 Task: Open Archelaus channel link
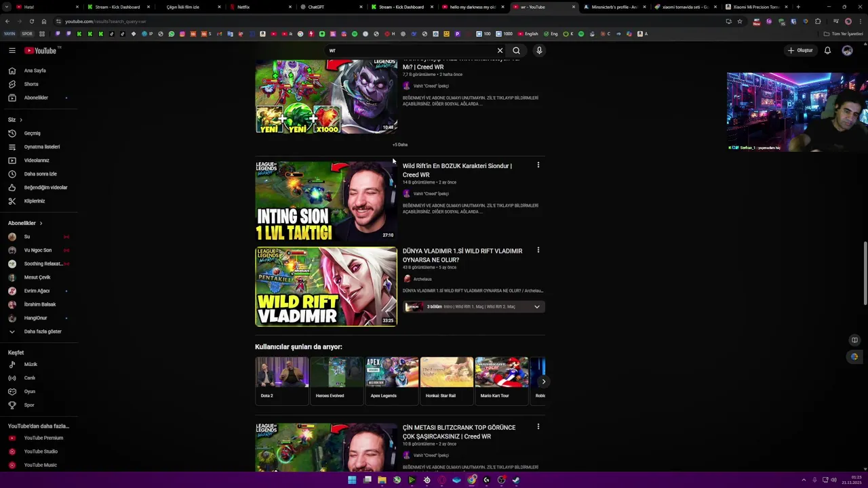422,279
